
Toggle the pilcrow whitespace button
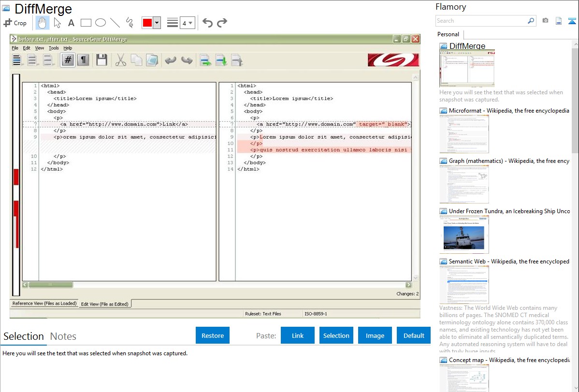coord(84,60)
